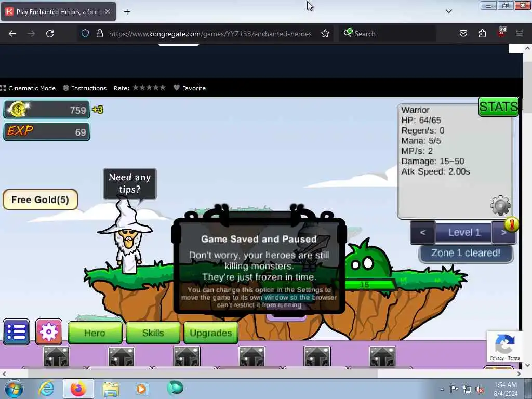Bookmark page with the star icon
Viewport: 532px width, 399px height.
click(x=325, y=34)
